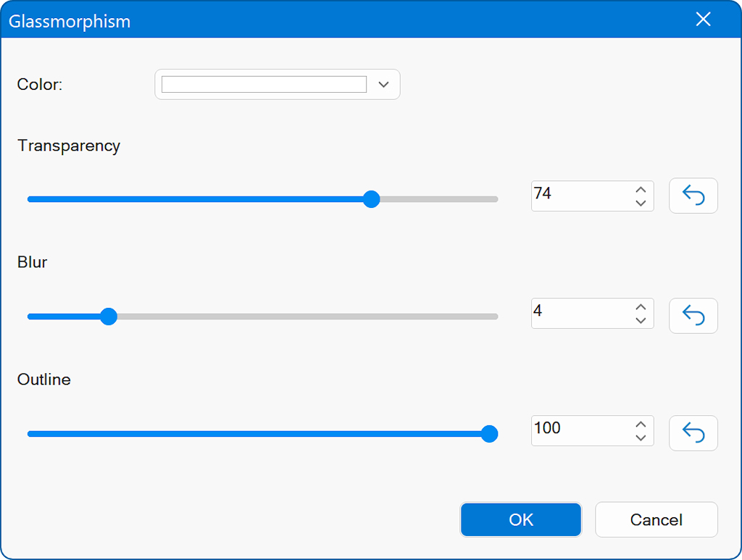Image resolution: width=742 pixels, height=560 pixels.
Task: Increase the Transparency value with up arrow
Action: (x=641, y=190)
